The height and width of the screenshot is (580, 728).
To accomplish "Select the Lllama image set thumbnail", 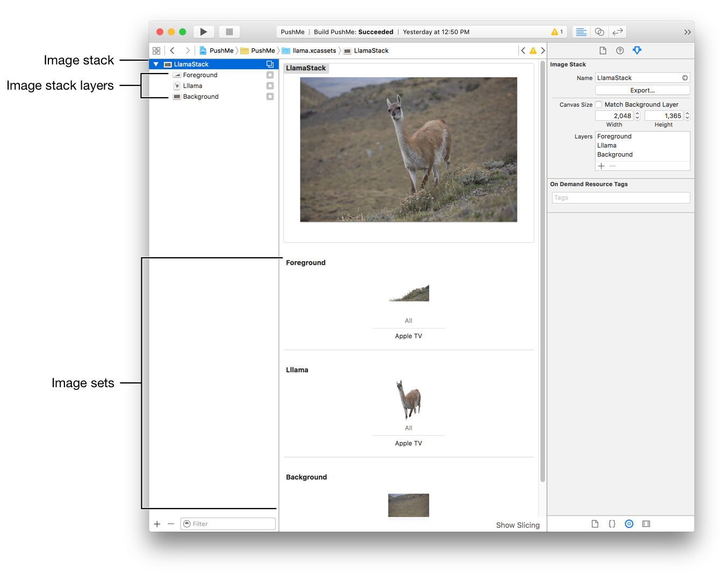I will tap(409, 400).
